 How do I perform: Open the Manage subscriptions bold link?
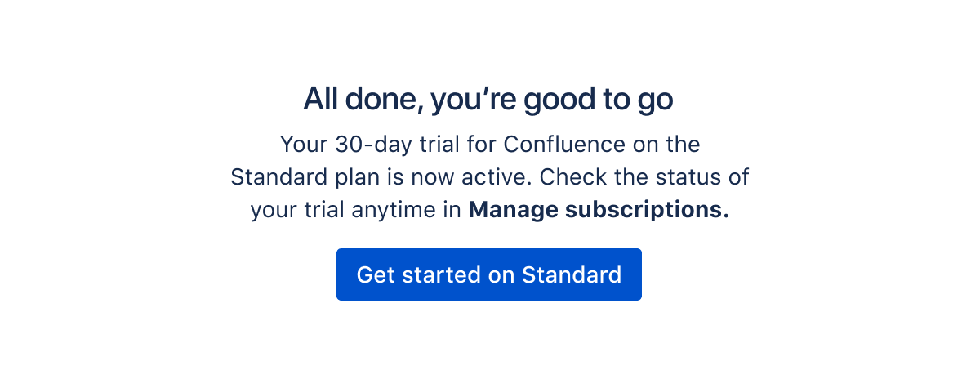click(599, 210)
